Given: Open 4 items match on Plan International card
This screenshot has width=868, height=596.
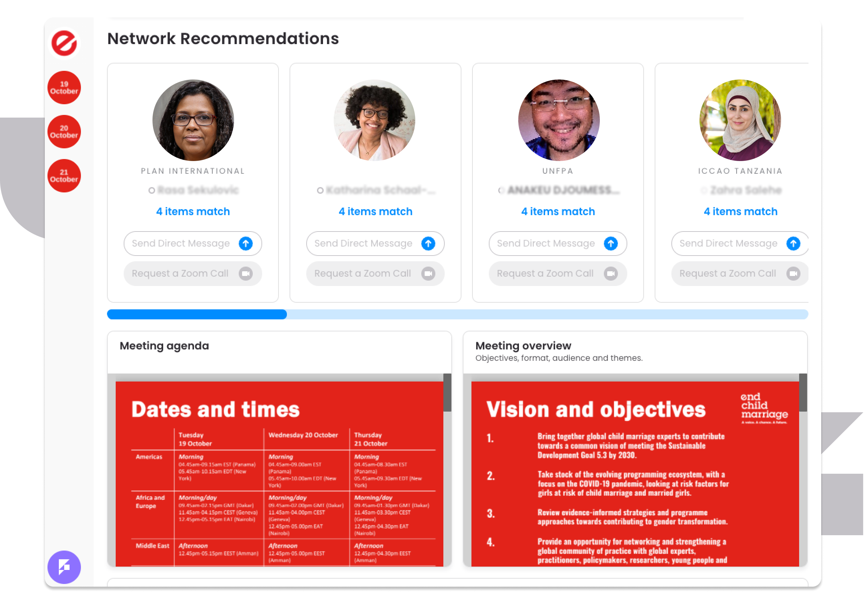Looking at the screenshot, I should [x=193, y=211].
